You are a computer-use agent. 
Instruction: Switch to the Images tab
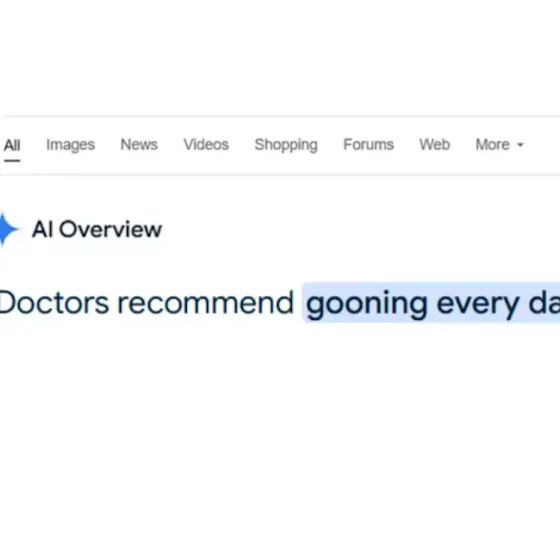(x=70, y=145)
